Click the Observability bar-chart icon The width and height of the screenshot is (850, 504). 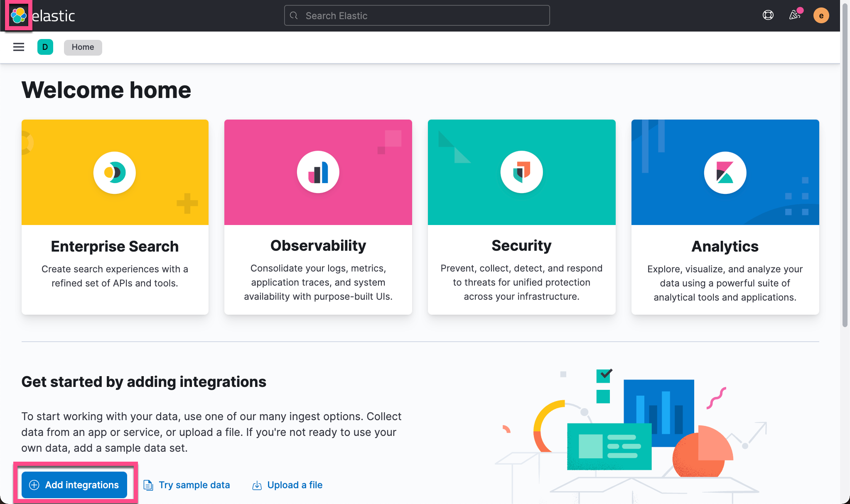click(318, 172)
